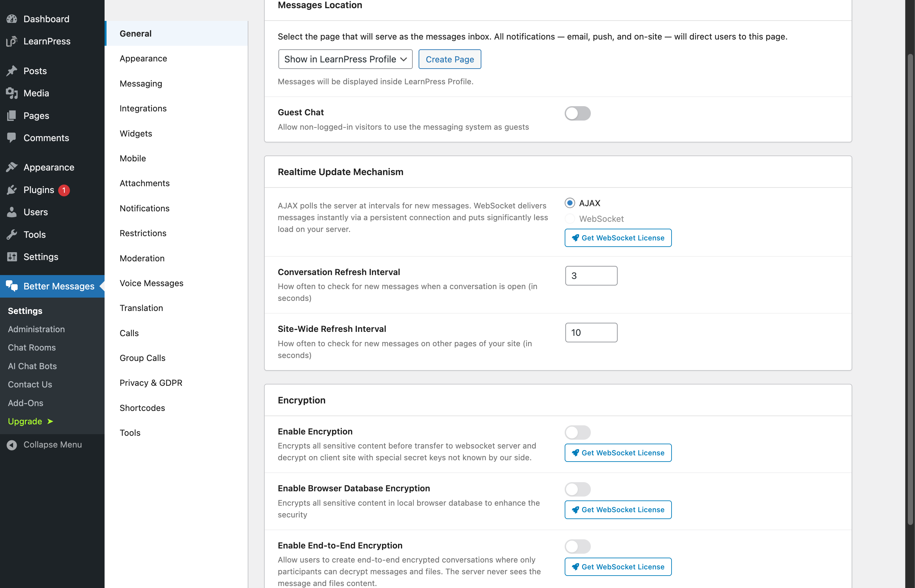Viewport: 915px width, 588px height.
Task: Click the Better Messages chat icon
Action: 12,286
